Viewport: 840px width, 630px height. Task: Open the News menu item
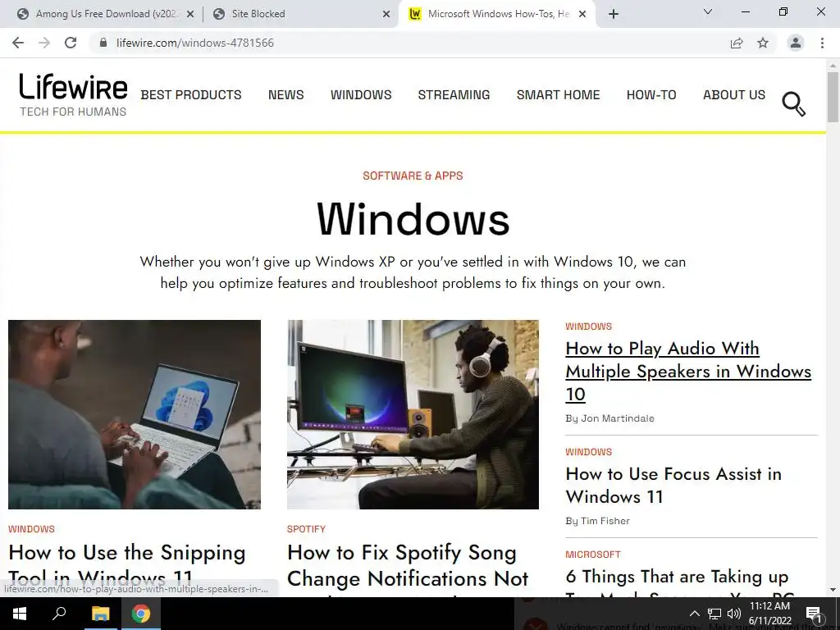tap(286, 95)
